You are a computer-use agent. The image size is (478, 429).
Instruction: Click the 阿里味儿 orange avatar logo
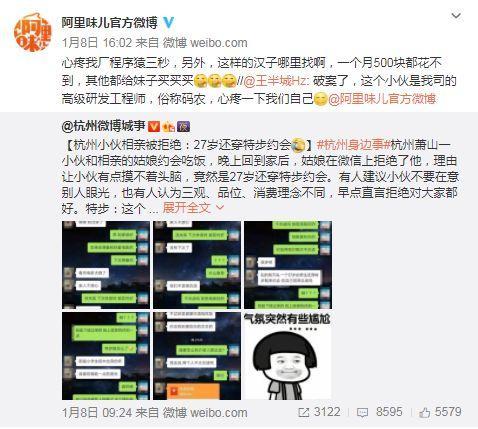pyautogui.click(x=32, y=33)
